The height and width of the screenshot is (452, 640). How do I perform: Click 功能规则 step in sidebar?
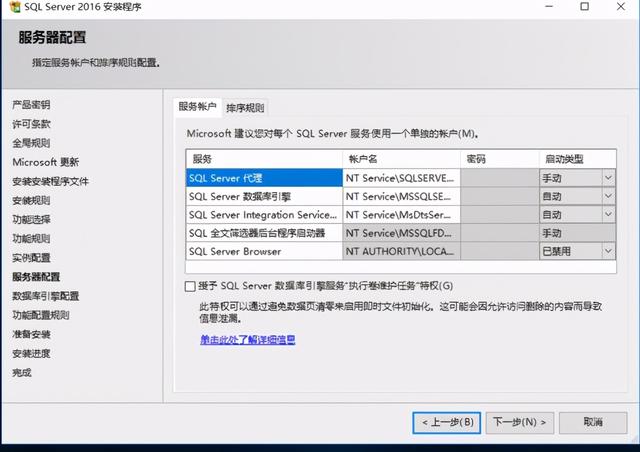pos(31,239)
